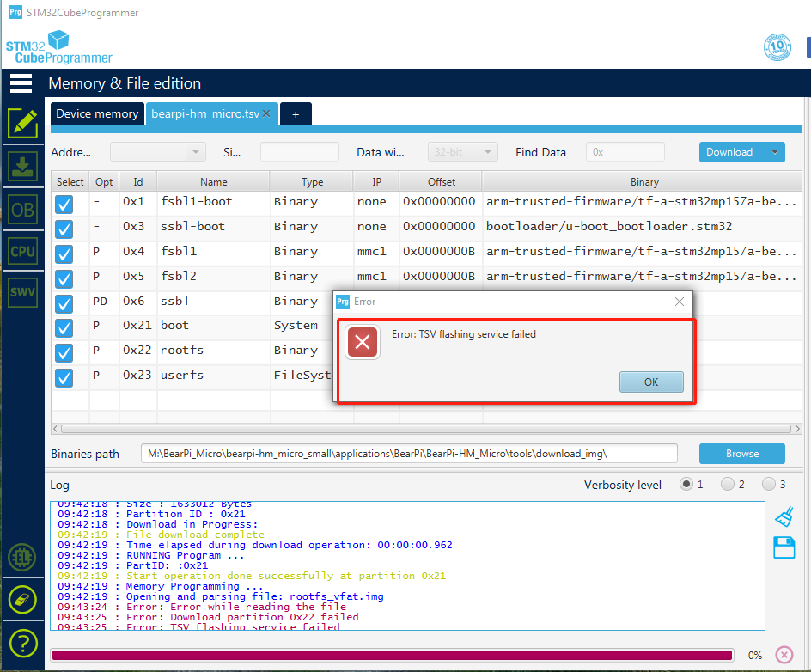
Task: Click the full chip erase icon
Action: click(x=22, y=600)
